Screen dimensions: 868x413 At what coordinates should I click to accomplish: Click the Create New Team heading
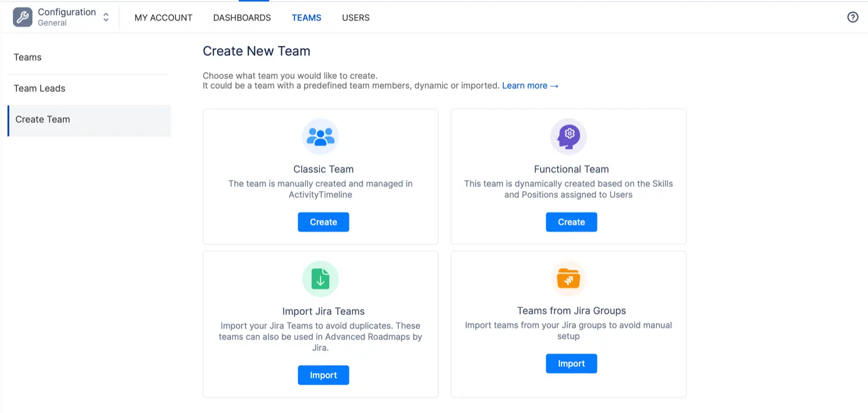point(257,51)
